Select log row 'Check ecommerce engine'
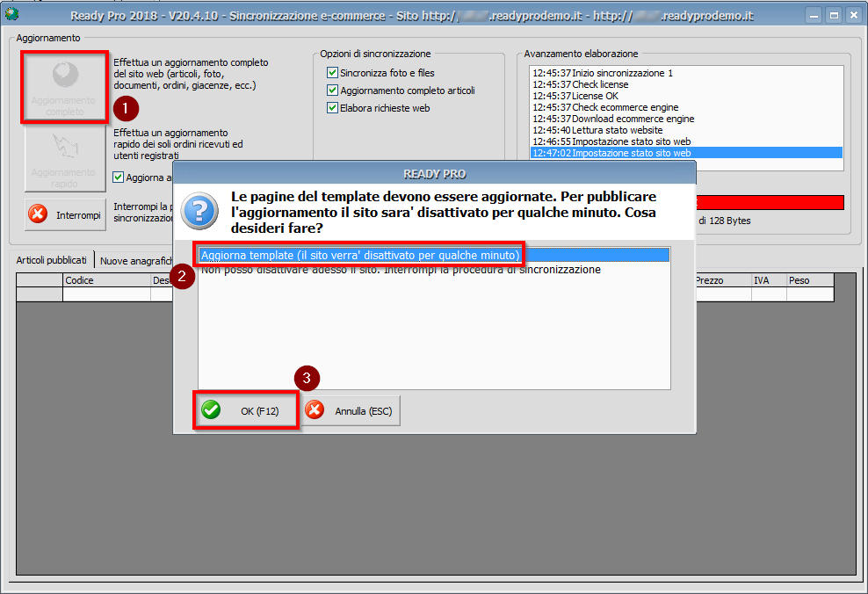Viewport: 868px width, 594px height. pyautogui.click(x=686, y=107)
